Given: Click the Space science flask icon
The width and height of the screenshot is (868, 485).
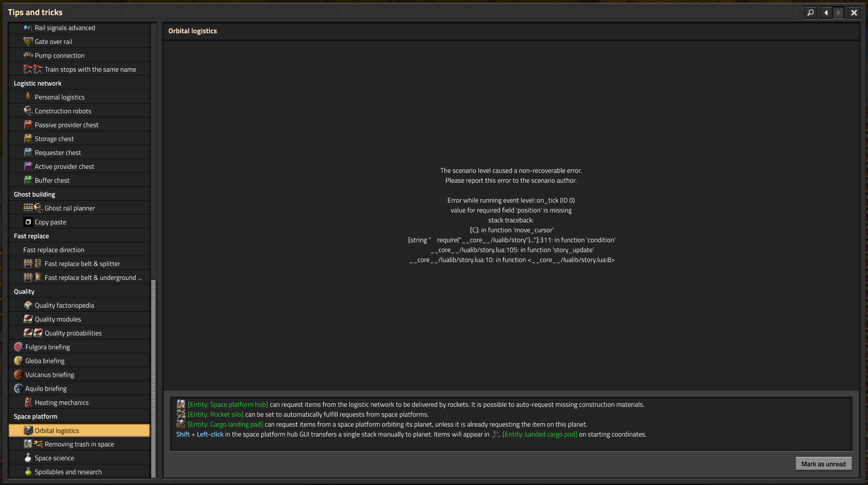Looking at the screenshot, I should tap(28, 458).
